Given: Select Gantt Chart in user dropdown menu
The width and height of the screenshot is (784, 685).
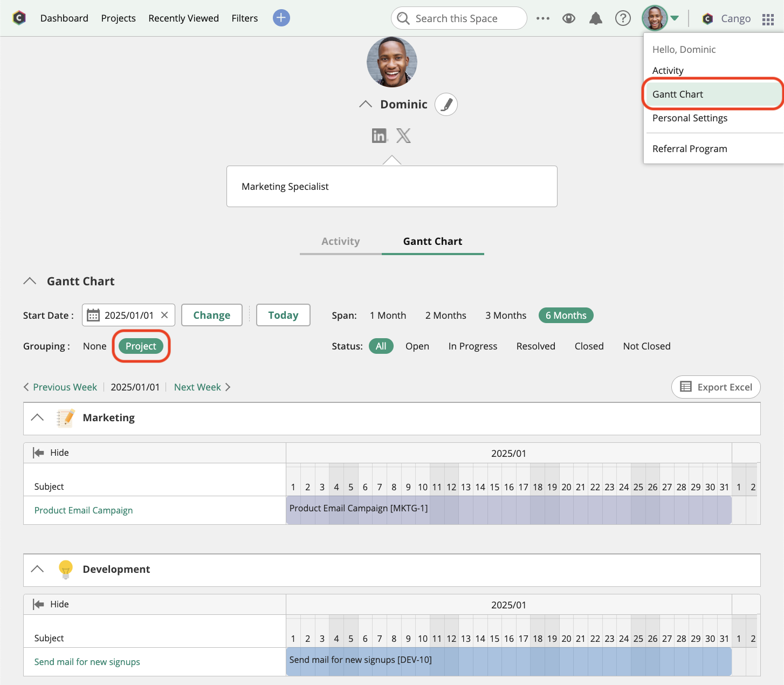Looking at the screenshot, I should [714, 94].
